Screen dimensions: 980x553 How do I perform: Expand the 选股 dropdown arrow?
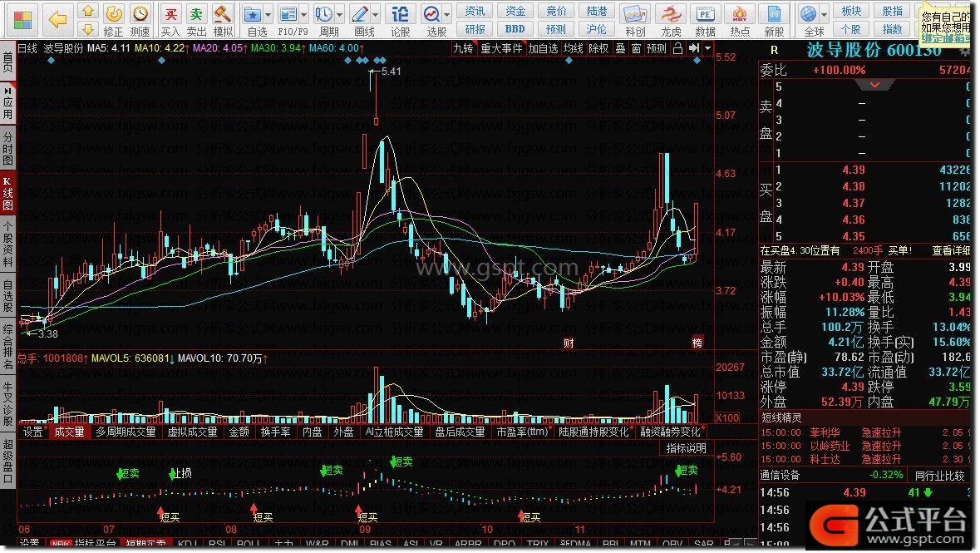point(447,14)
